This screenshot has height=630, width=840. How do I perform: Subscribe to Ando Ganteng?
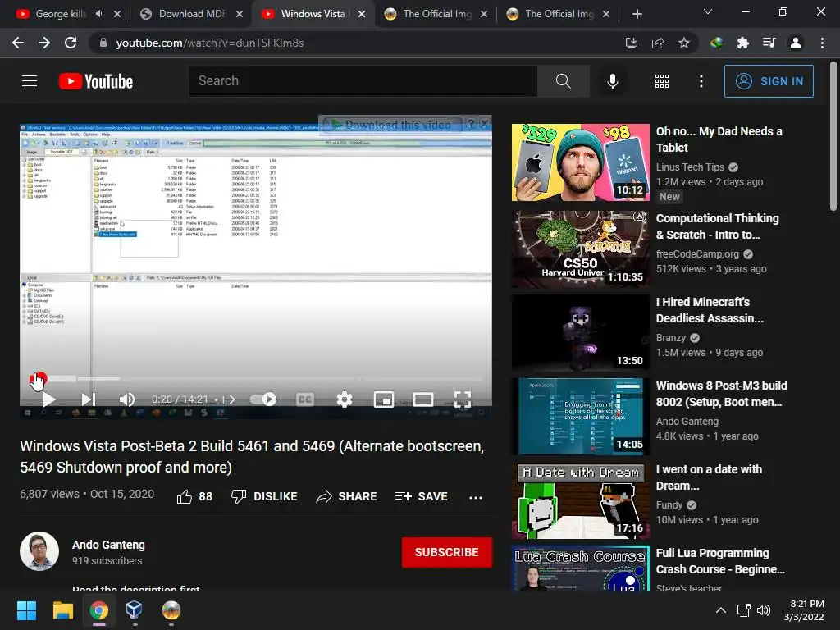(x=447, y=552)
